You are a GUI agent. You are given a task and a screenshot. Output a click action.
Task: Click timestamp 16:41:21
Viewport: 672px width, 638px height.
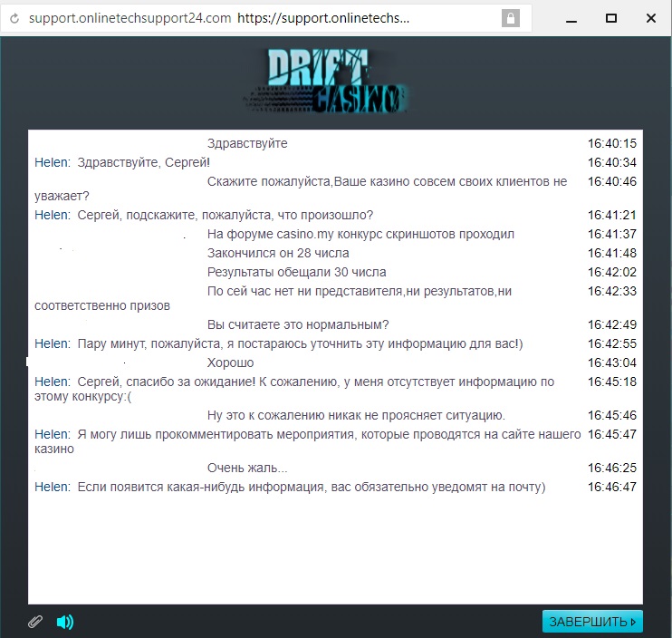[612, 215]
